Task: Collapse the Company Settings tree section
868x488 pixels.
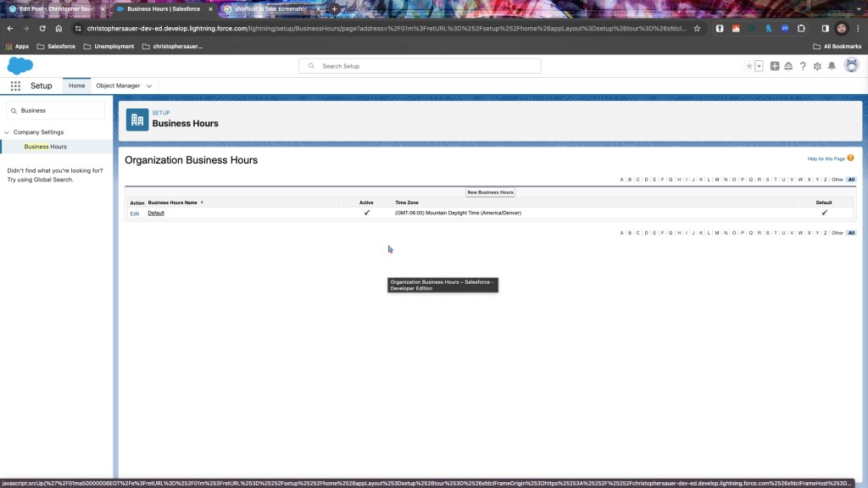Action: point(7,132)
